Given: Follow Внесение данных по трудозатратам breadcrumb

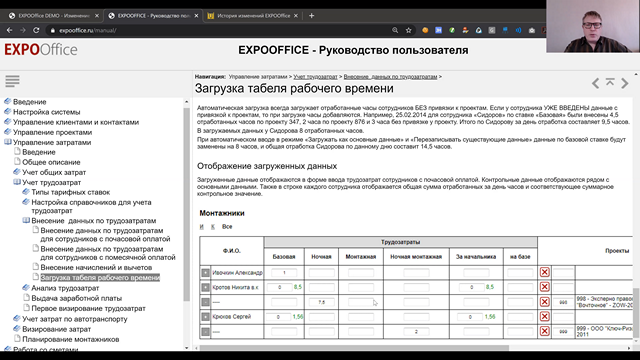Looking at the screenshot, I should tap(390, 77).
